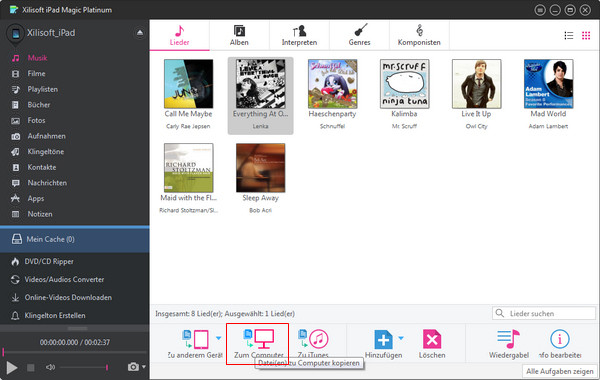Viewport: 600px width, 380px height.
Task: Select Apps in the sidebar
Action: [x=36, y=199]
